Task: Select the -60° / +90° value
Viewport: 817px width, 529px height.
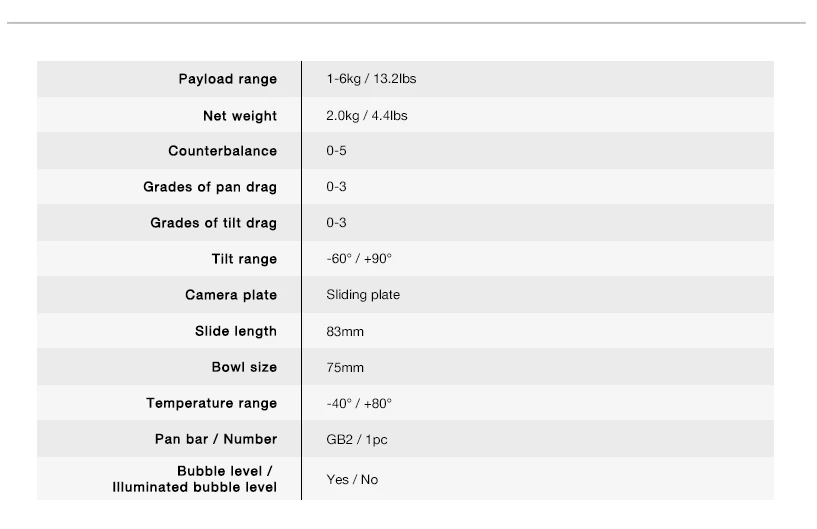Action: point(359,259)
